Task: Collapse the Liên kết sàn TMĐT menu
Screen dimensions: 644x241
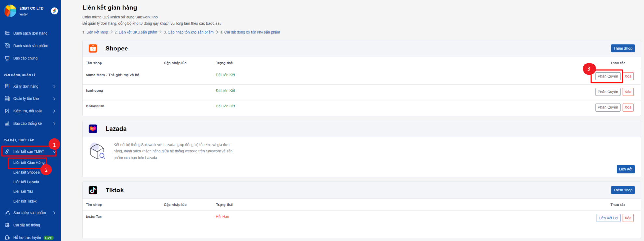Action: pyautogui.click(x=54, y=152)
